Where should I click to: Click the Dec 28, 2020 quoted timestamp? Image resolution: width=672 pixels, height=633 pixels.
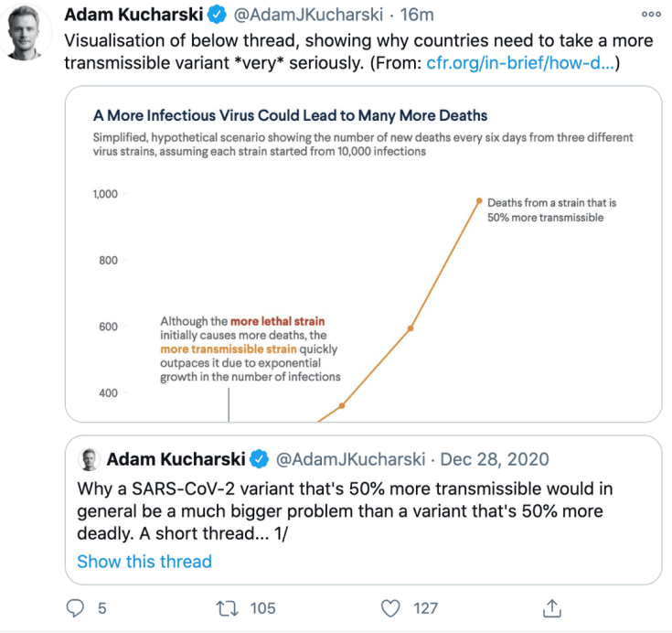[496, 458]
